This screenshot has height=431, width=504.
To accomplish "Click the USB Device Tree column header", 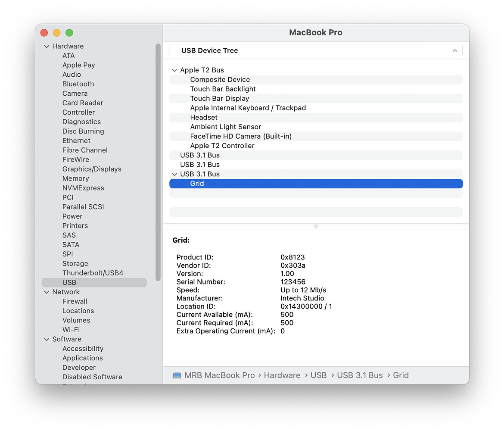I will pyautogui.click(x=210, y=51).
